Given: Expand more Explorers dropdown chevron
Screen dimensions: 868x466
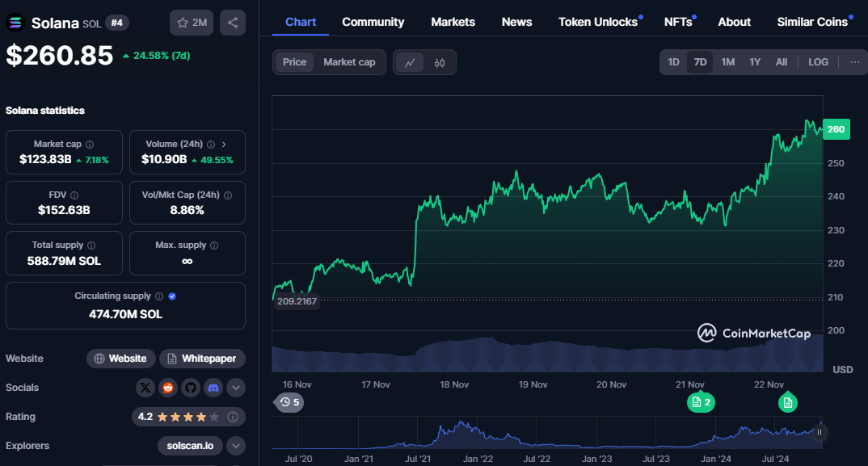Looking at the screenshot, I should click(x=236, y=446).
